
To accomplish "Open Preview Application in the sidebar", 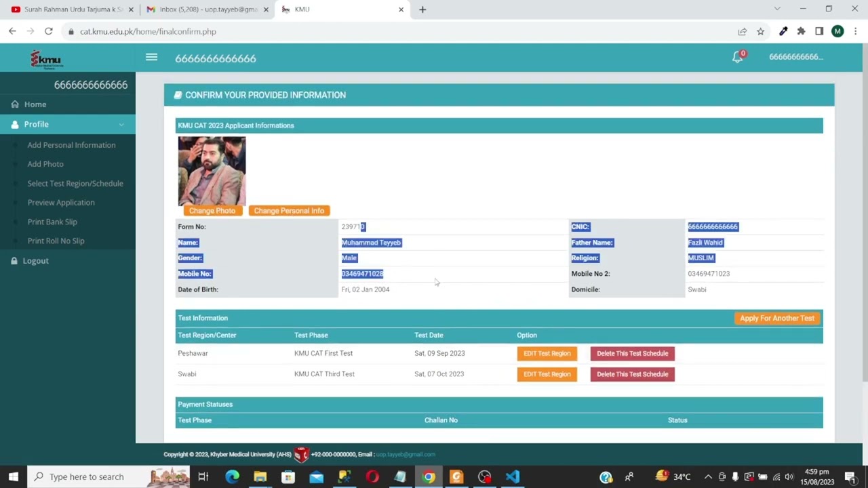I will pyautogui.click(x=61, y=202).
